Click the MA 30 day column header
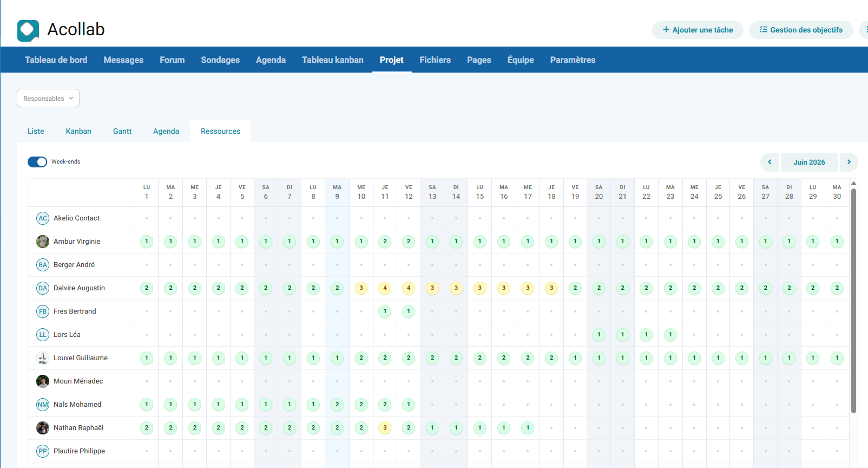Viewport: 868px width, 468px height. tap(837, 192)
